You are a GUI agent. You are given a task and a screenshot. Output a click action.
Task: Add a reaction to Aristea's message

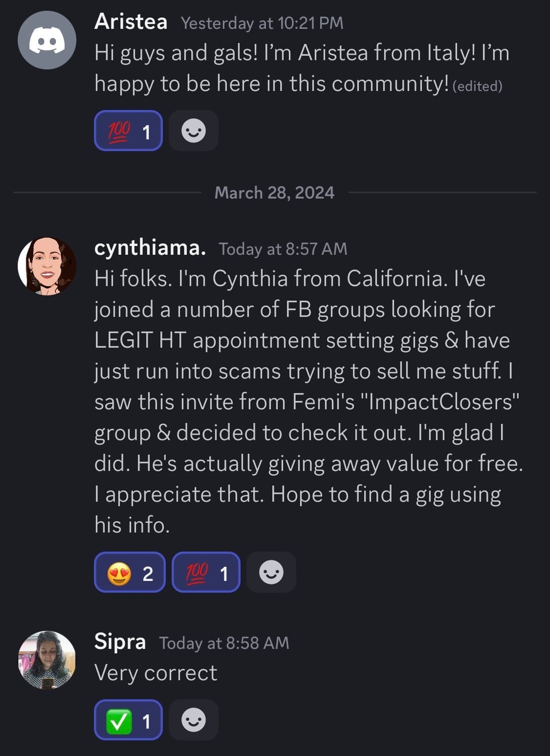[193, 131]
